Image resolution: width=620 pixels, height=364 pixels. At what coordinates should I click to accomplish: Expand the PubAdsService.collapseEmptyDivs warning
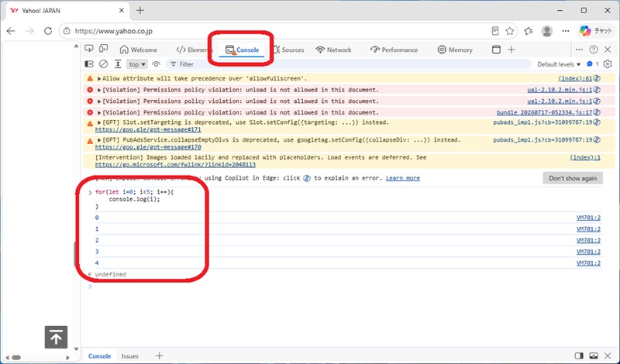(99, 140)
